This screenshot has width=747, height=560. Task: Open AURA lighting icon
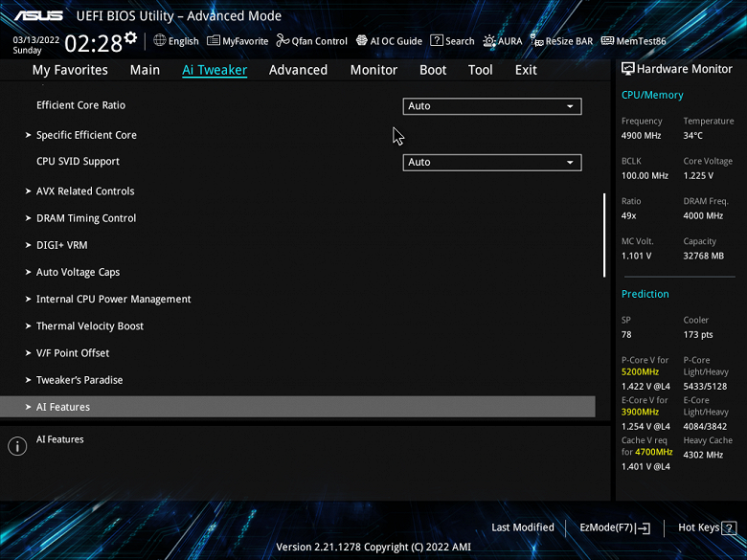point(489,41)
